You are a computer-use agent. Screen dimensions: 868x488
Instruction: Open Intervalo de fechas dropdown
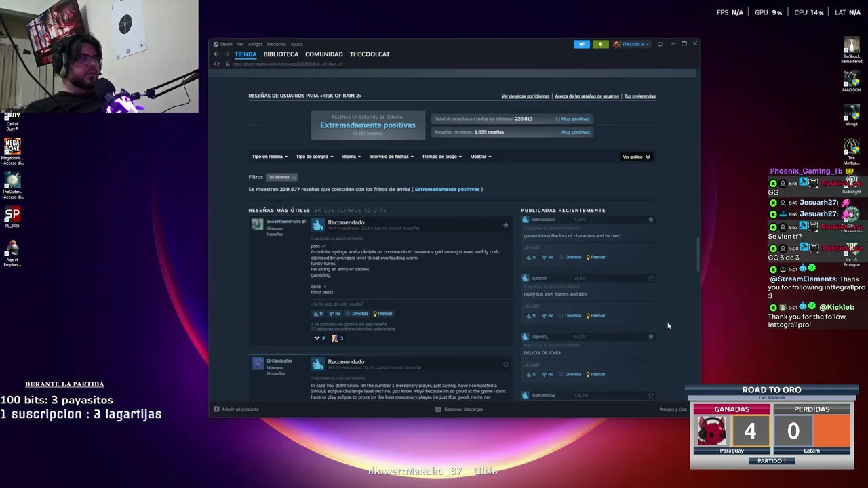pyautogui.click(x=391, y=157)
